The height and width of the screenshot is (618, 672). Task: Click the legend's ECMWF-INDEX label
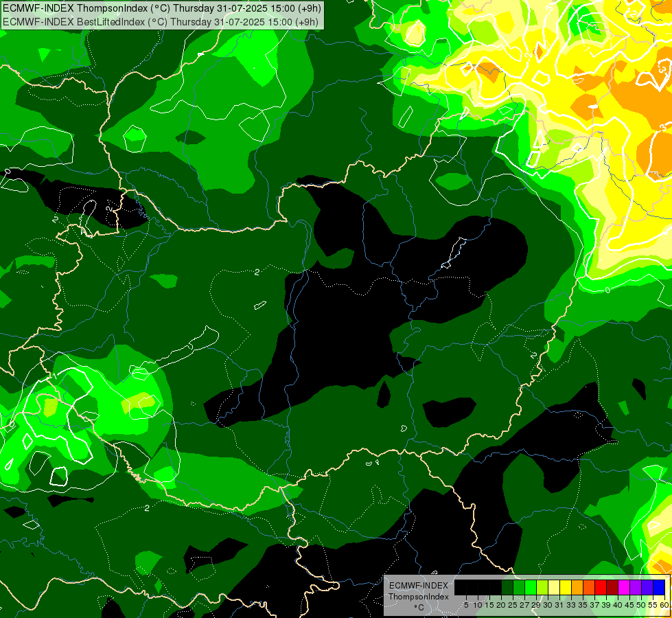pyautogui.click(x=418, y=586)
